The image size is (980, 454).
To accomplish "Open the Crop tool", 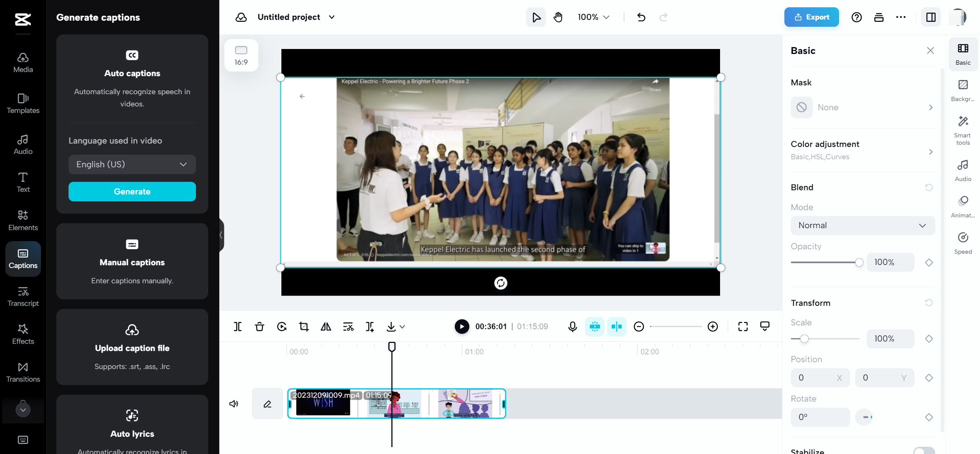I will click(304, 327).
